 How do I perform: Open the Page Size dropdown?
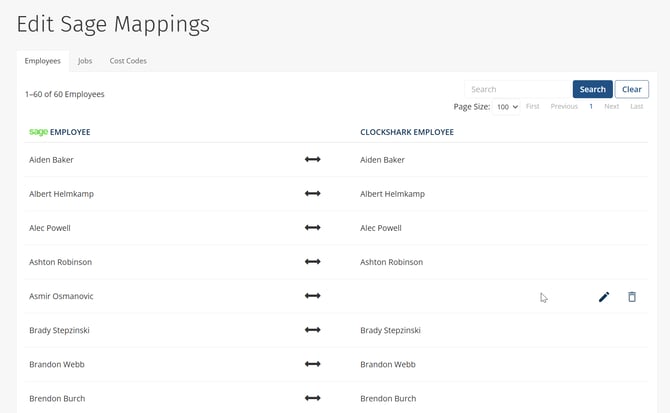[507, 107]
